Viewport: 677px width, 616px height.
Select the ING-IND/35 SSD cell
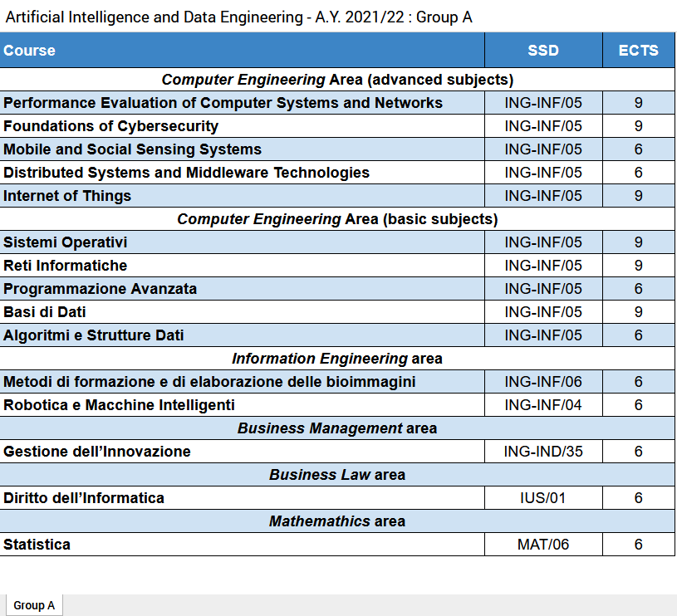click(x=543, y=452)
